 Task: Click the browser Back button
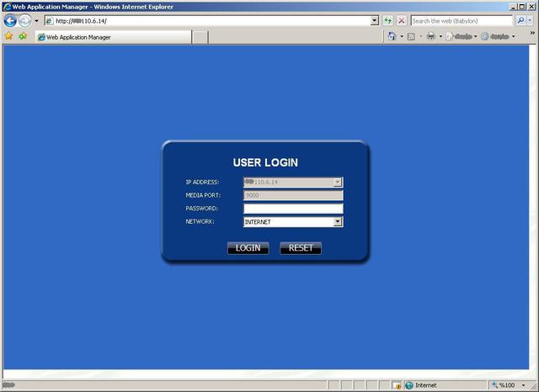point(10,20)
